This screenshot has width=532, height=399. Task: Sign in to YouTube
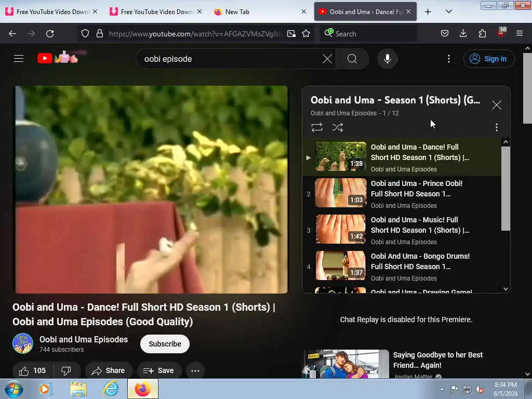[488, 59]
